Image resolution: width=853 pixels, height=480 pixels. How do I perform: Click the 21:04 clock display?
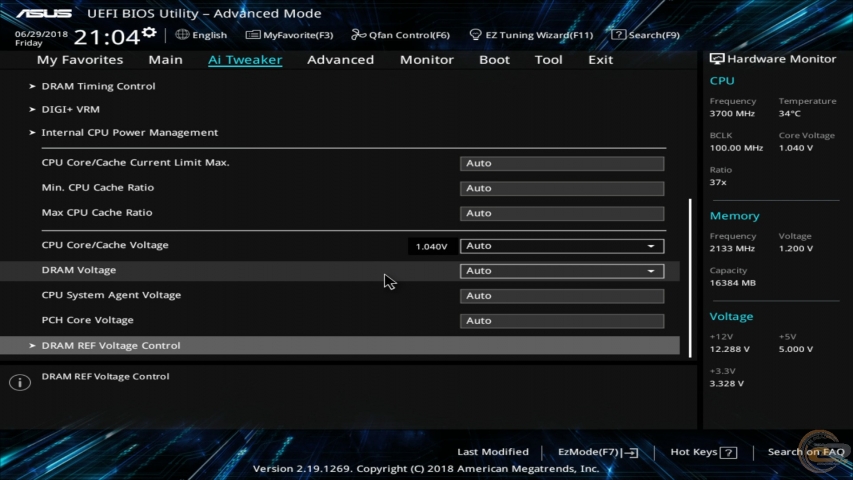pos(107,37)
